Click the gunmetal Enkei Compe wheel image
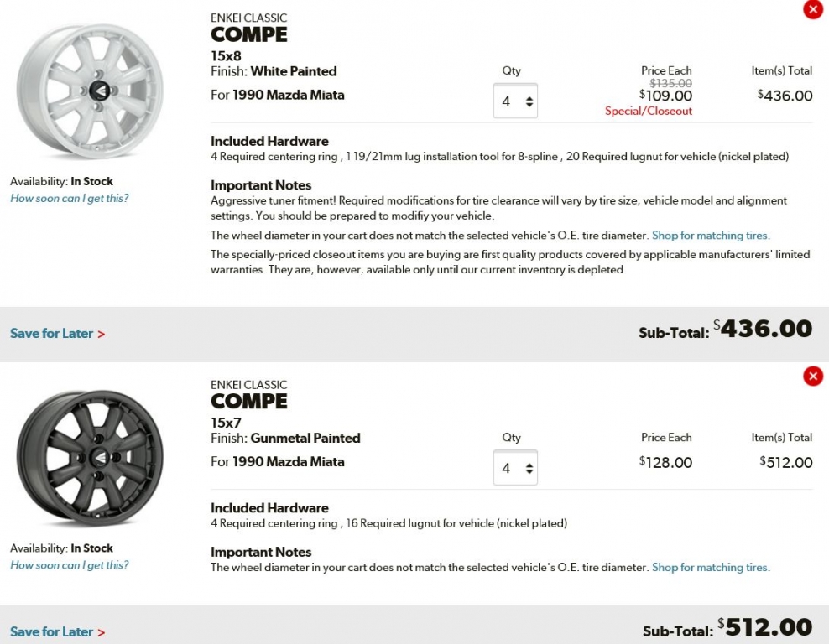 (x=91, y=458)
